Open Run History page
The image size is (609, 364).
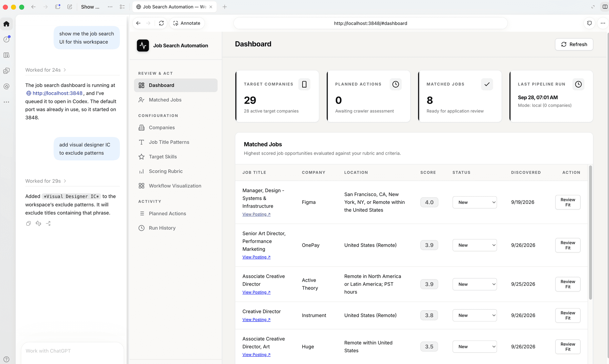coord(176,228)
